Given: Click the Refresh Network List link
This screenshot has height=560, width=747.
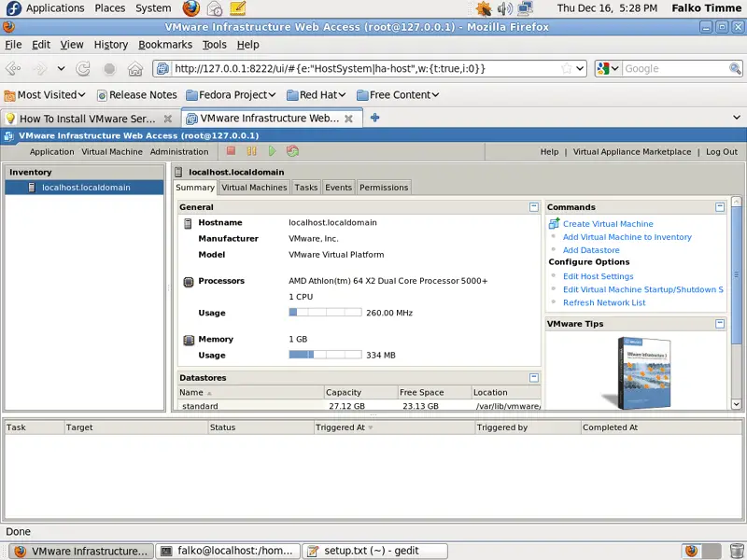Looking at the screenshot, I should pyautogui.click(x=604, y=302).
